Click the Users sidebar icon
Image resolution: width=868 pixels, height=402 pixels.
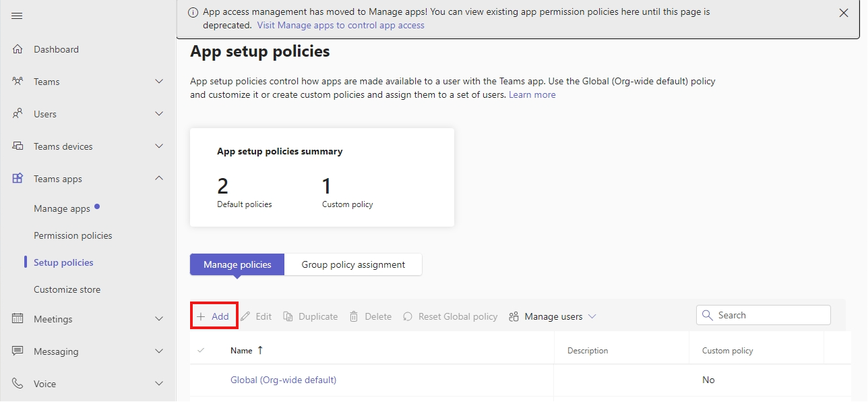tap(18, 113)
